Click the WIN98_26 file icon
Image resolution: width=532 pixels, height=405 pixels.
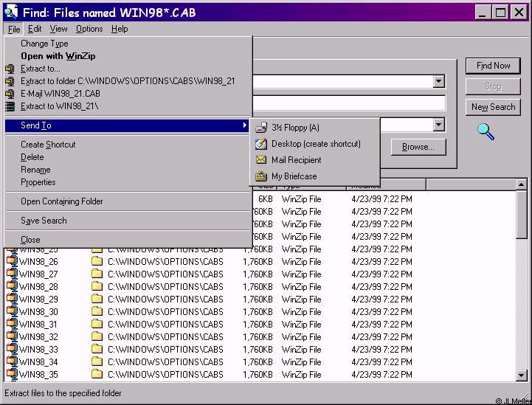[12, 261]
